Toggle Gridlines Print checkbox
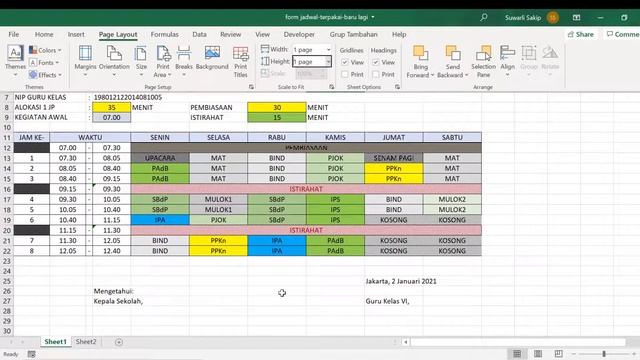640x360 pixels. coord(345,74)
